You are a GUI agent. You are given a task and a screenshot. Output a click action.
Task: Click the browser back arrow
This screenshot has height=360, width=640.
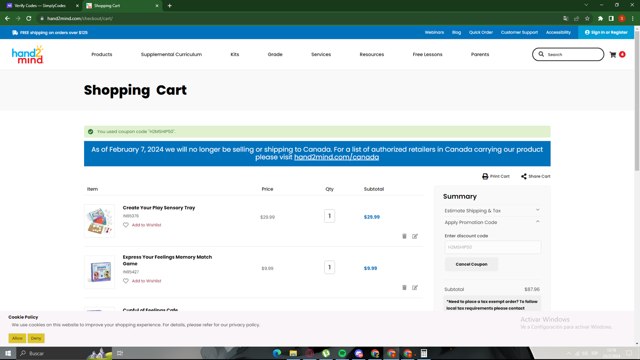click(x=7, y=18)
